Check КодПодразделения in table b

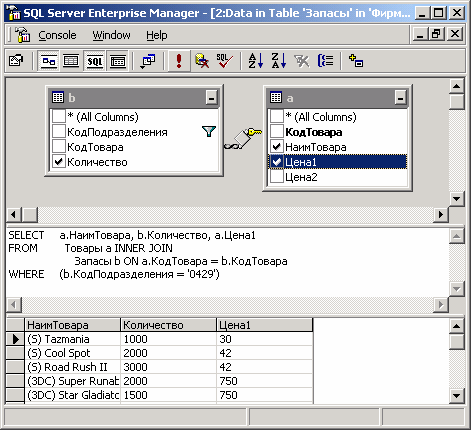click(x=59, y=132)
